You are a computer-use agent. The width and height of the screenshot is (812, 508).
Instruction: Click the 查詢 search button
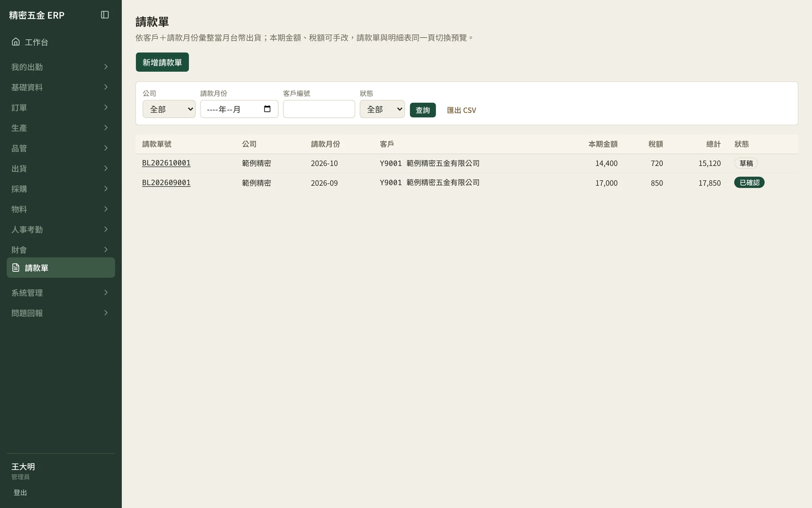pyautogui.click(x=423, y=110)
